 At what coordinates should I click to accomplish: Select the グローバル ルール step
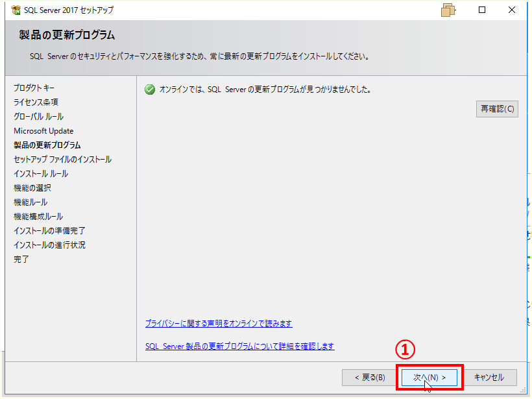tap(39, 116)
